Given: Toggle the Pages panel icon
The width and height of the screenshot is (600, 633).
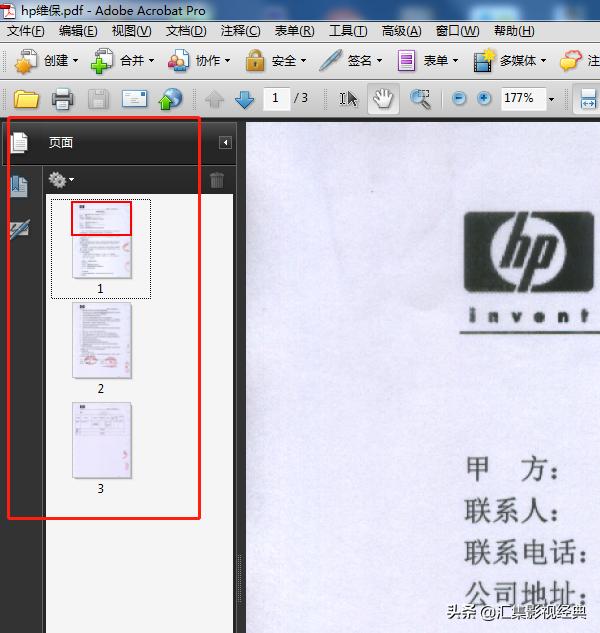Looking at the screenshot, I should [x=19, y=143].
